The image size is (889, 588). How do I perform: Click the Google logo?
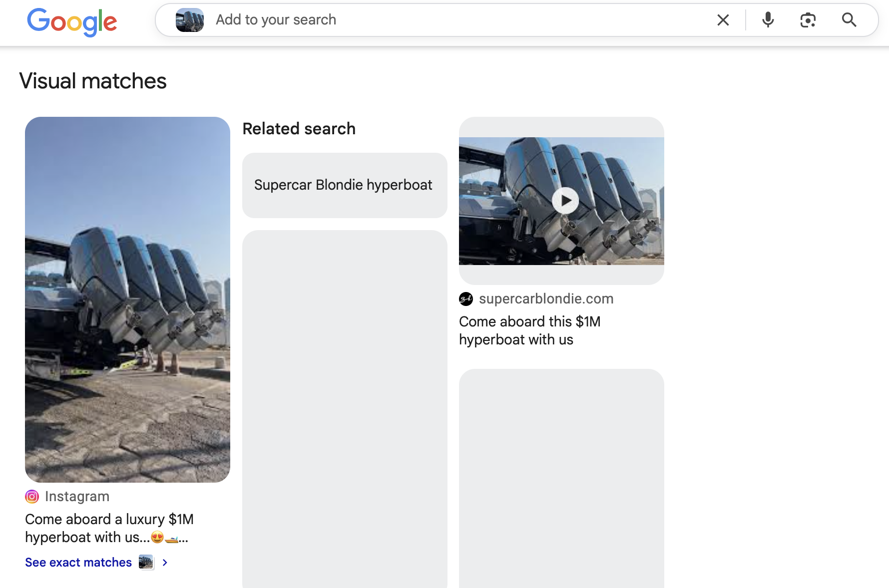72,21
